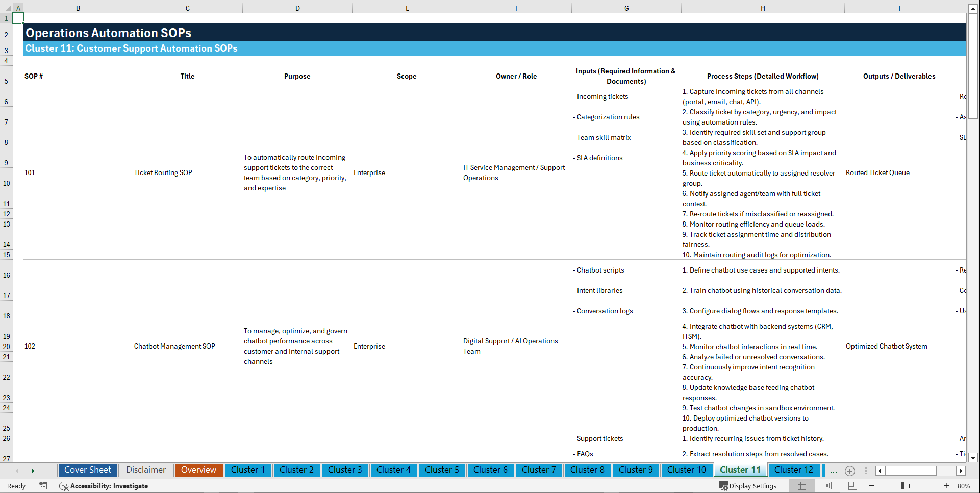Switch to Page Layout view icon
The height and width of the screenshot is (493, 980).
point(827,486)
